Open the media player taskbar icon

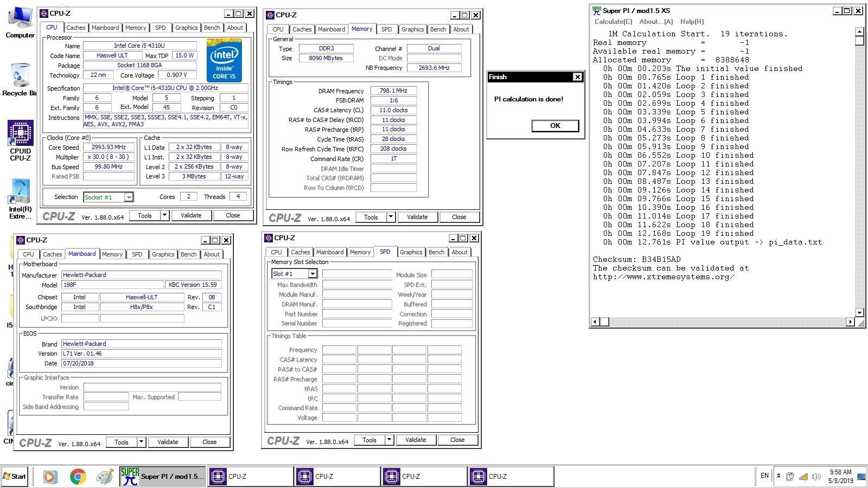49,477
